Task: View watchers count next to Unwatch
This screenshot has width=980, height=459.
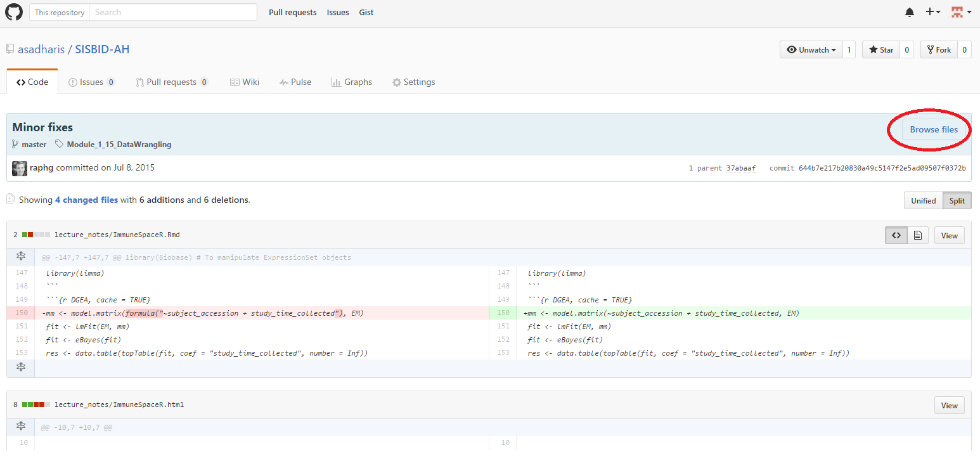Action: pos(849,50)
